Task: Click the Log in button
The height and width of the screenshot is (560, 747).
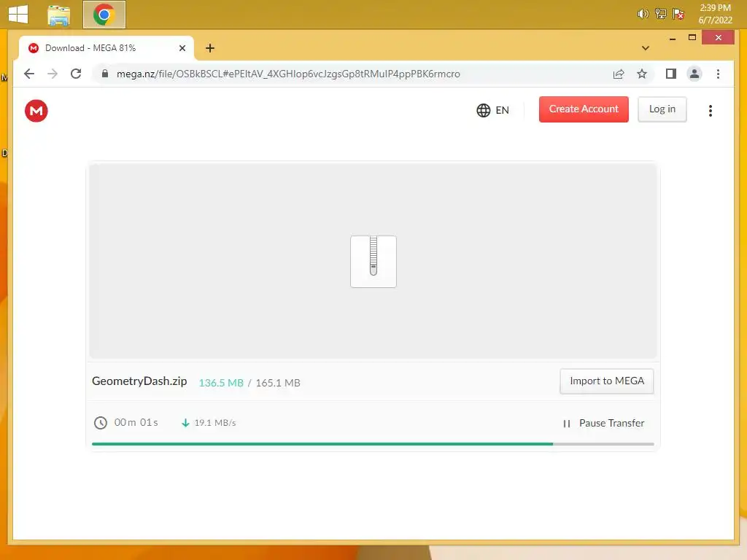Action: coord(662,109)
